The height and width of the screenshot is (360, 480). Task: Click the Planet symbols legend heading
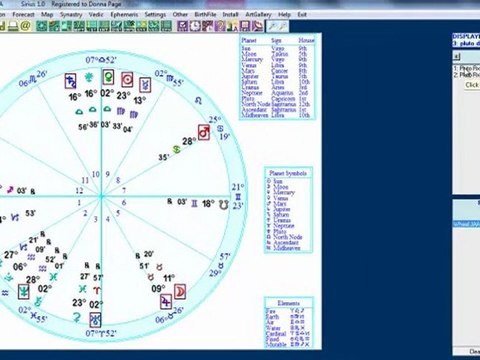tap(288, 173)
